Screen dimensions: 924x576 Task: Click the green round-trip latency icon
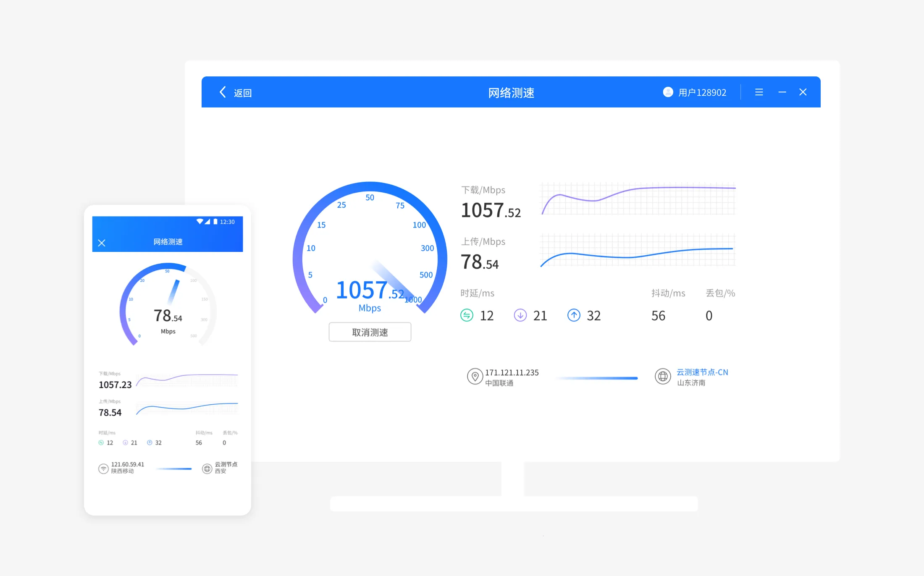pyautogui.click(x=466, y=315)
